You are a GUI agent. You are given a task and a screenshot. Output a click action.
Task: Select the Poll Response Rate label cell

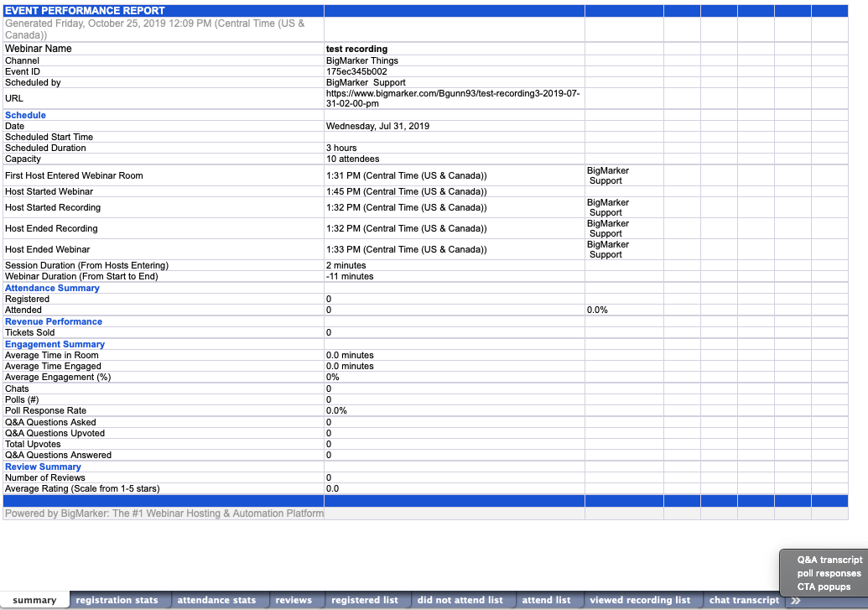(x=164, y=410)
